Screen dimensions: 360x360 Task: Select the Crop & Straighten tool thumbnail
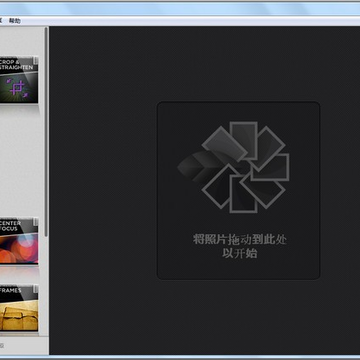coord(19,80)
